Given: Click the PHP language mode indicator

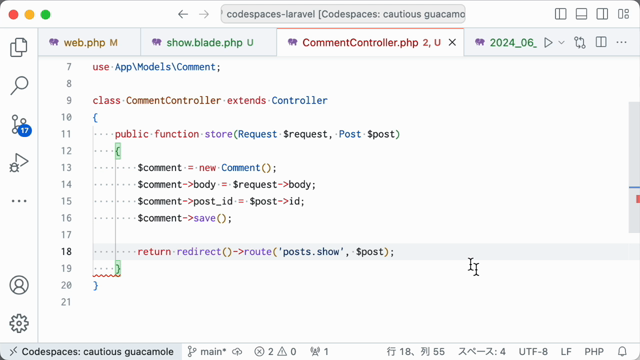Looking at the screenshot, I should (x=594, y=351).
